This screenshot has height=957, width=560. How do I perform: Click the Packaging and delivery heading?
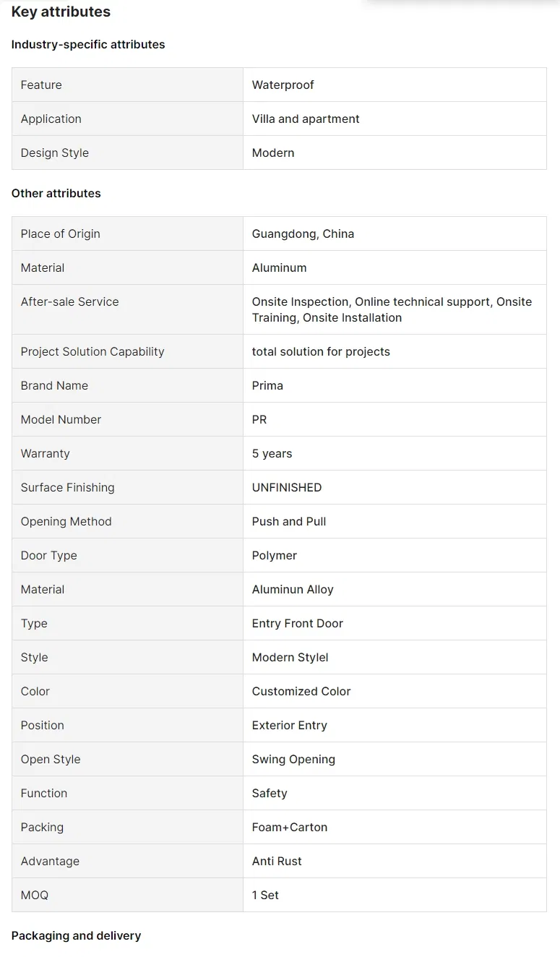click(76, 935)
